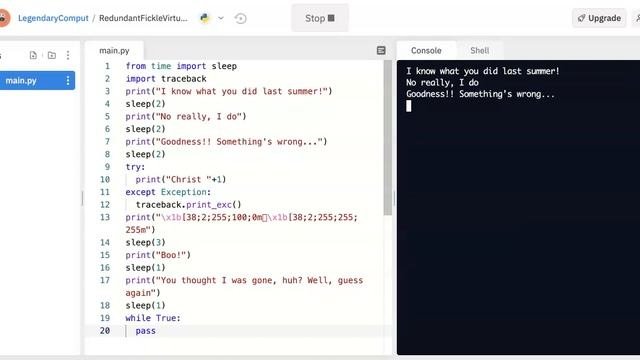Viewport: 640px width, 360px height.
Task: Open the version history icon
Action: tap(240, 18)
